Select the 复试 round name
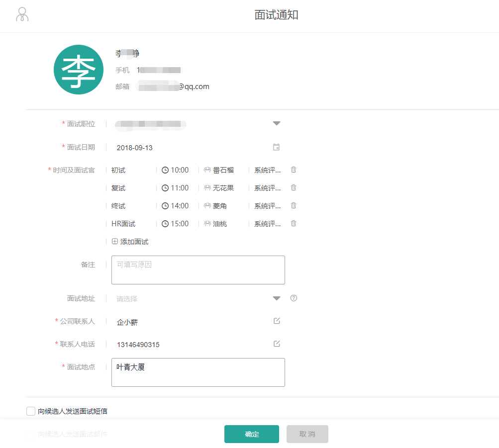Image resolution: width=499 pixels, height=448 pixels. point(118,188)
